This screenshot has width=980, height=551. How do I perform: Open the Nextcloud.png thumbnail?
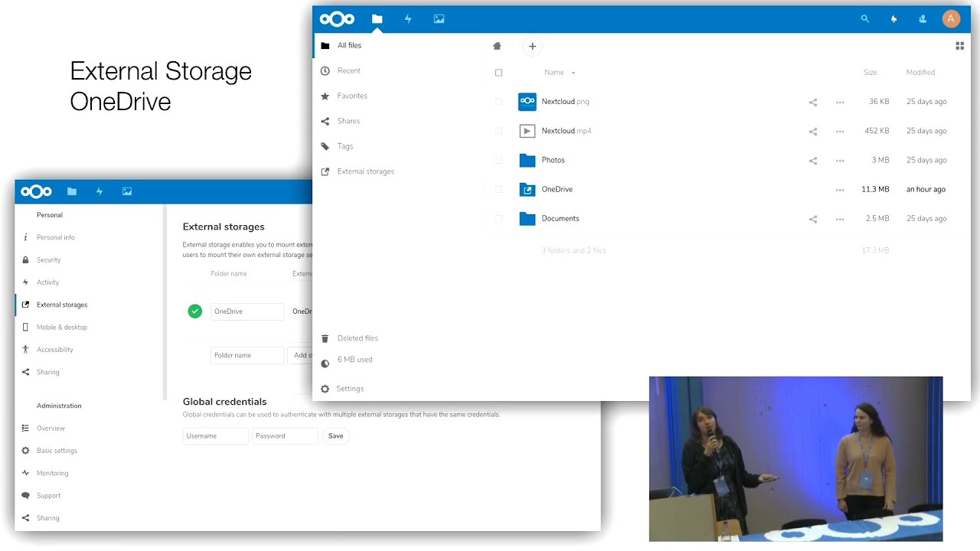tap(528, 101)
